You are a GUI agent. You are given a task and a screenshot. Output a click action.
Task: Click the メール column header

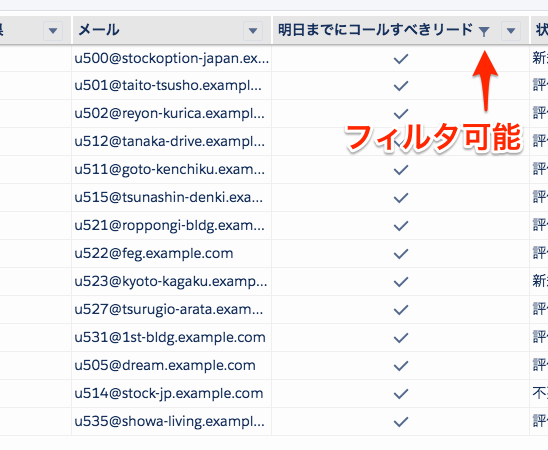pos(99,30)
